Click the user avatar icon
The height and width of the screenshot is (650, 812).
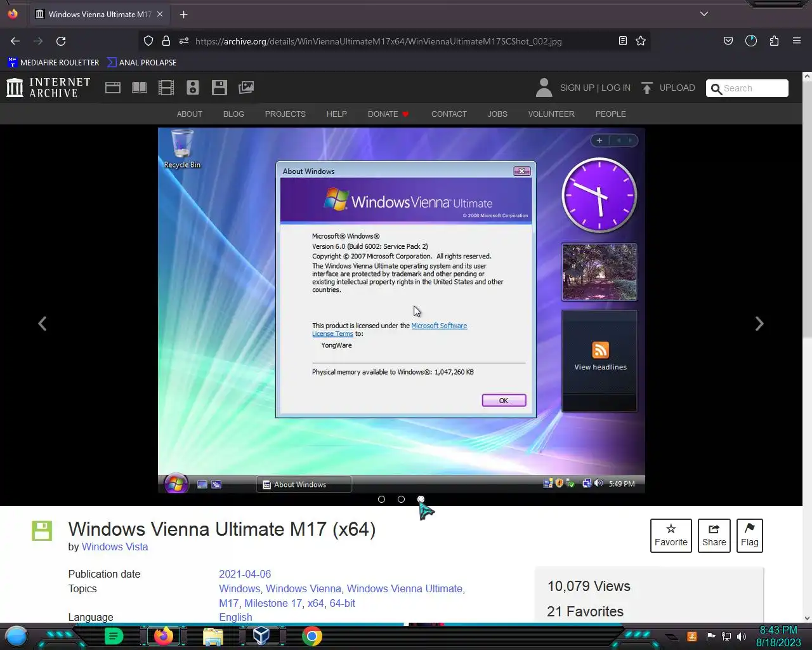(x=544, y=88)
